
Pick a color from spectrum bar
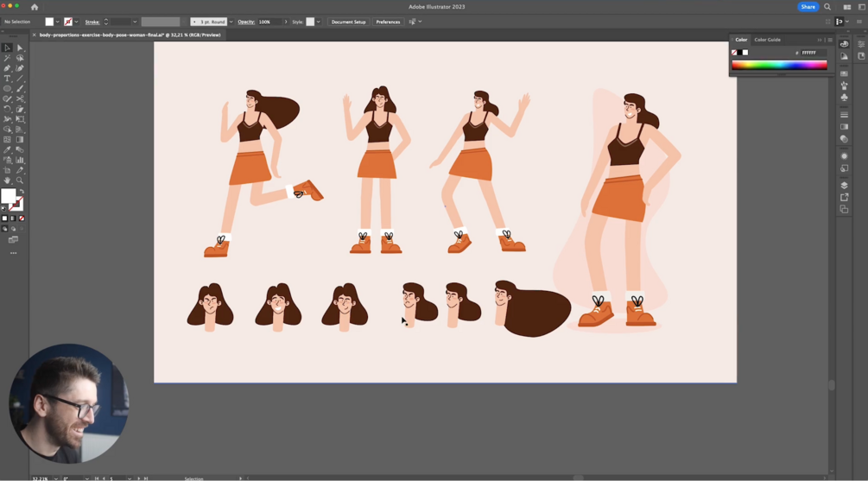coord(779,66)
